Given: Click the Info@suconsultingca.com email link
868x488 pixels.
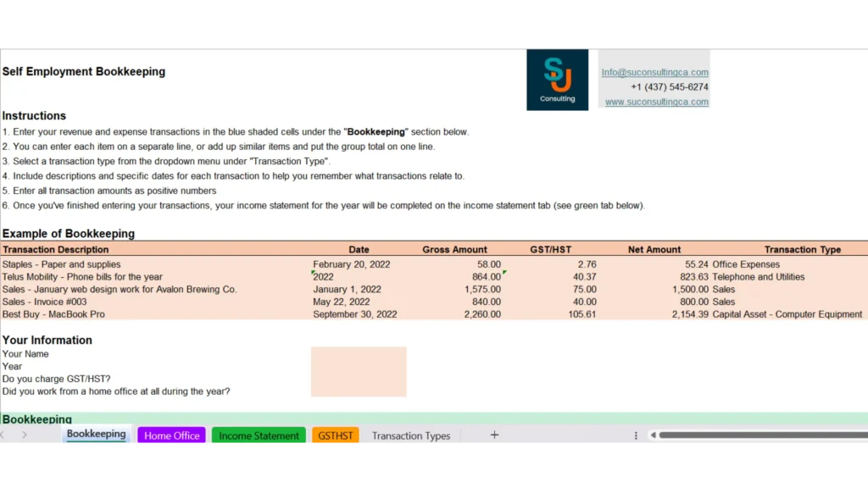Looking at the screenshot, I should (654, 72).
